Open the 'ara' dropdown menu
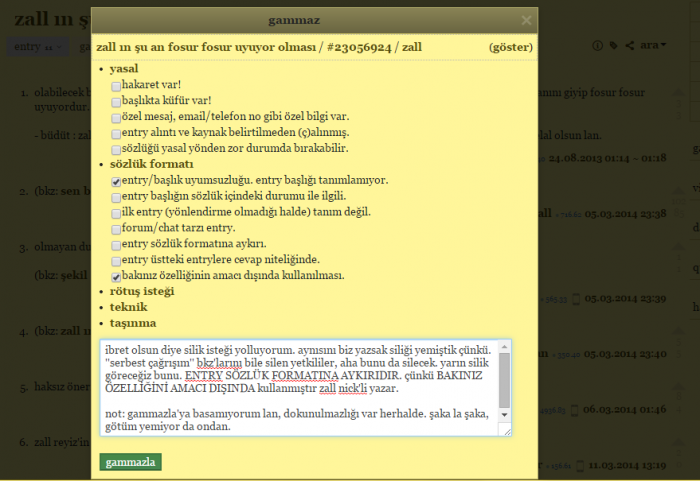The height and width of the screenshot is (481, 700). [x=654, y=46]
